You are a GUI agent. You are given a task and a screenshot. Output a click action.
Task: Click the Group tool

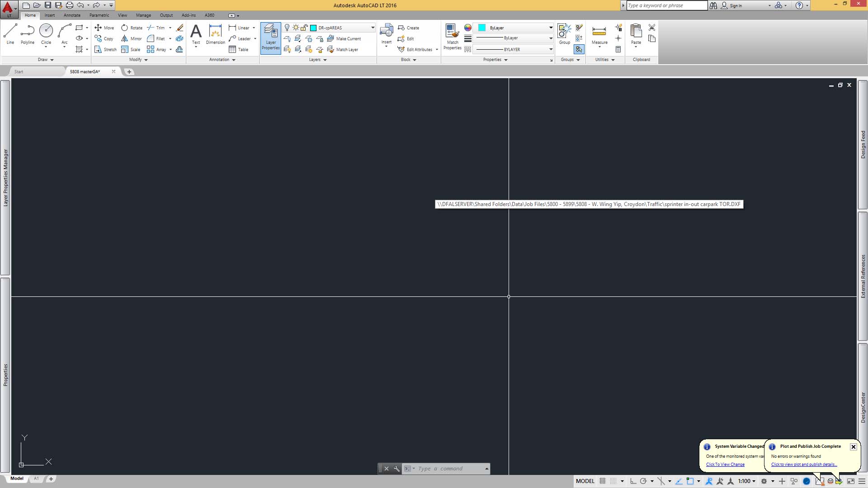564,34
